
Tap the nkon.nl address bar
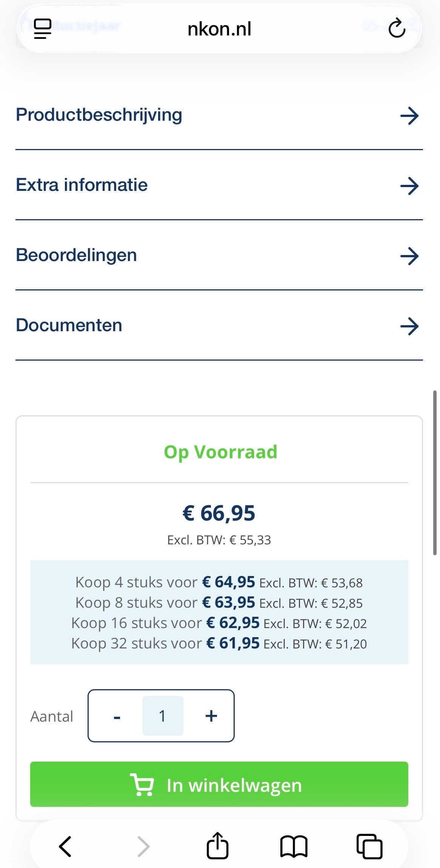click(x=219, y=29)
